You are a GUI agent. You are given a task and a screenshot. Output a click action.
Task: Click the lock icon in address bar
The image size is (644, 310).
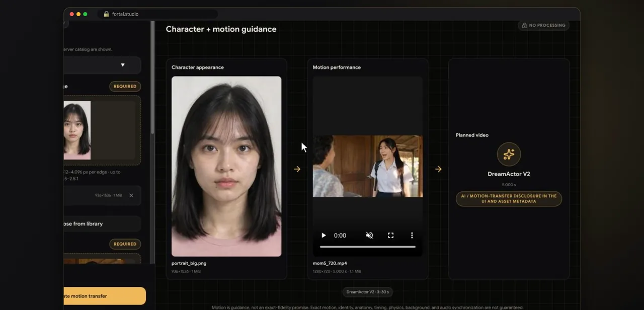(106, 14)
